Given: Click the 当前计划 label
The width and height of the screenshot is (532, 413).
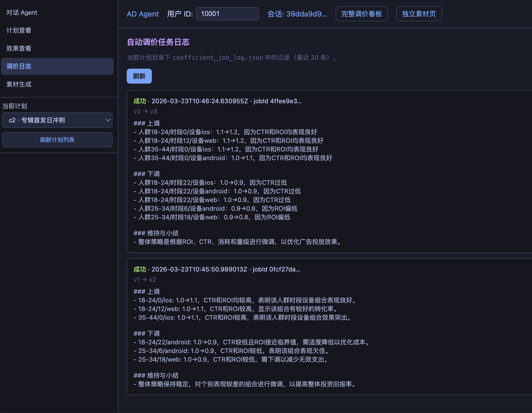Looking at the screenshot, I should pyautogui.click(x=15, y=106).
